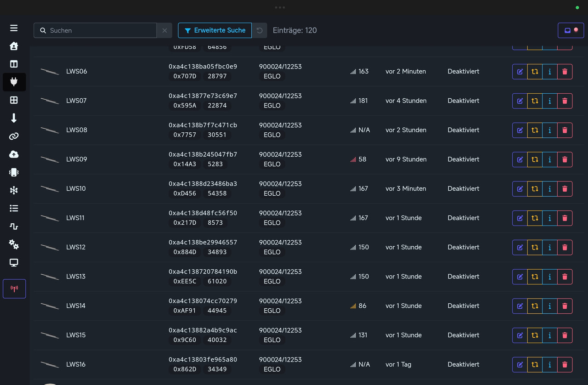
Task: Swap device LWS16 with the yellow arrows
Action: tap(535, 364)
